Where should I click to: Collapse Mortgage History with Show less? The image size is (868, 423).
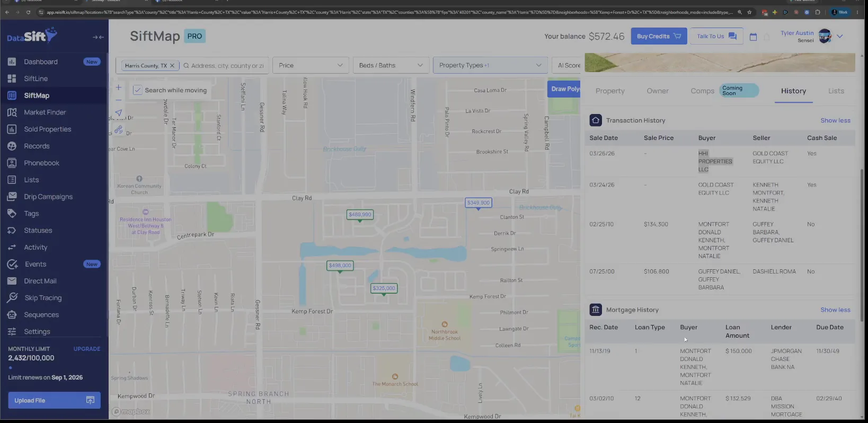pyautogui.click(x=835, y=310)
